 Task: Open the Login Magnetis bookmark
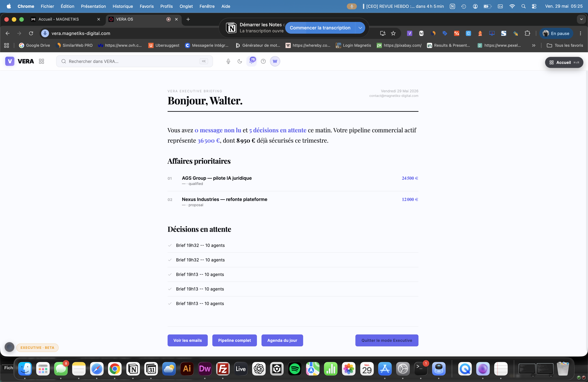353,45
